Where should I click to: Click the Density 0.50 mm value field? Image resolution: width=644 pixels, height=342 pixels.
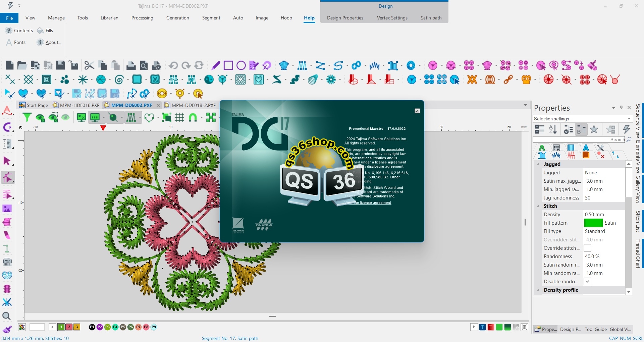tap(604, 215)
